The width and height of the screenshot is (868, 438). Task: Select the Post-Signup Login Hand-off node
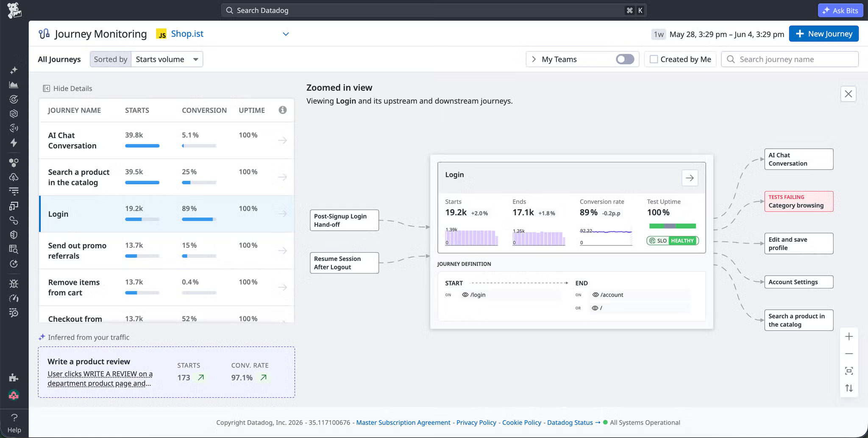coord(344,220)
